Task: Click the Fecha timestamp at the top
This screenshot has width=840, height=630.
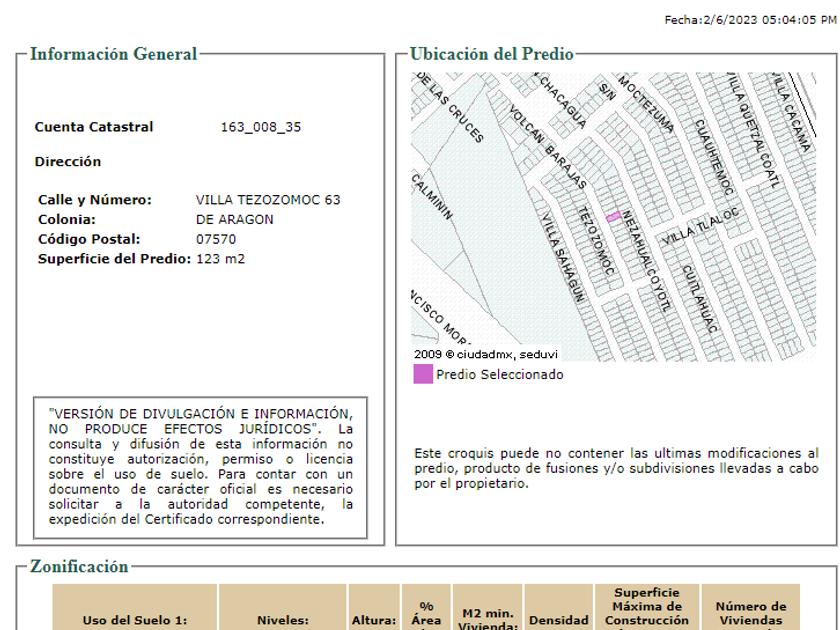Action: point(750,20)
